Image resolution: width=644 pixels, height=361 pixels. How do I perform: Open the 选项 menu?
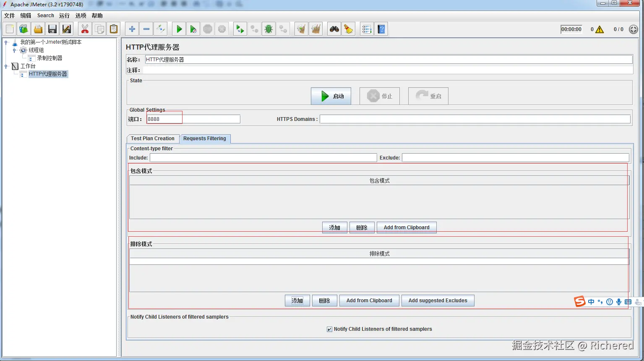(x=81, y=16)
